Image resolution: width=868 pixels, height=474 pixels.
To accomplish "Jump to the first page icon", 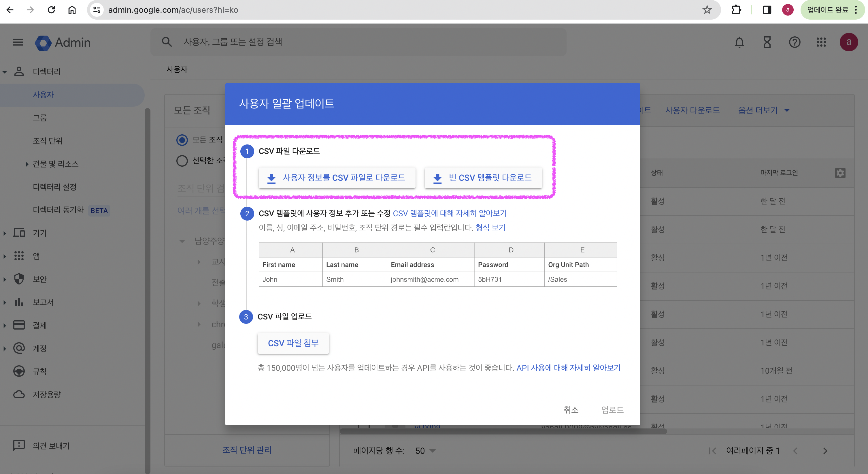I will pyautogui.click(x=712, y=451).
